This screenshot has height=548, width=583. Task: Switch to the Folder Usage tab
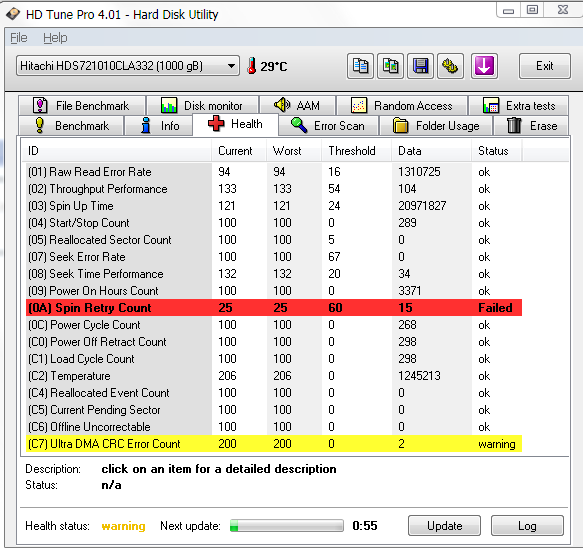pyautogui.click(x=436, y=126)
